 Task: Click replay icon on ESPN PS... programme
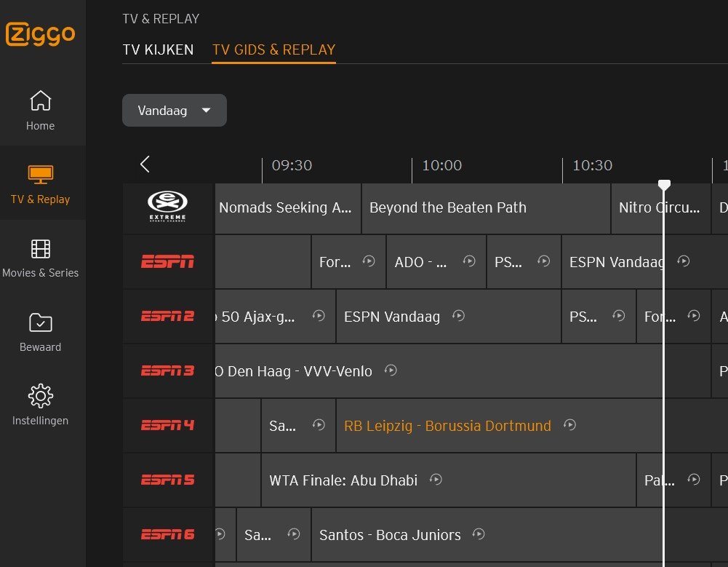coord(544,261)
